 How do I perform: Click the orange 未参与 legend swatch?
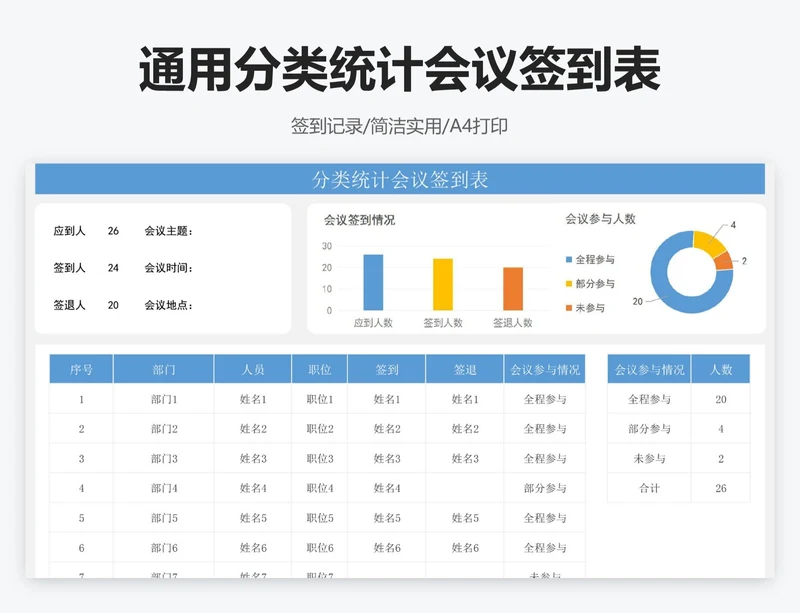[569, 308]
